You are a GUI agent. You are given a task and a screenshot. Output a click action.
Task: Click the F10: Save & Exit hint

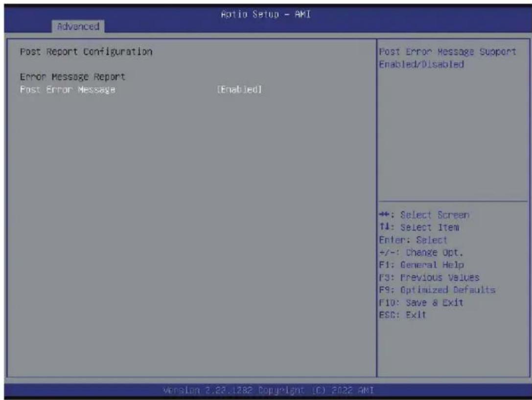pyautogui.click(x=421, y=302)
